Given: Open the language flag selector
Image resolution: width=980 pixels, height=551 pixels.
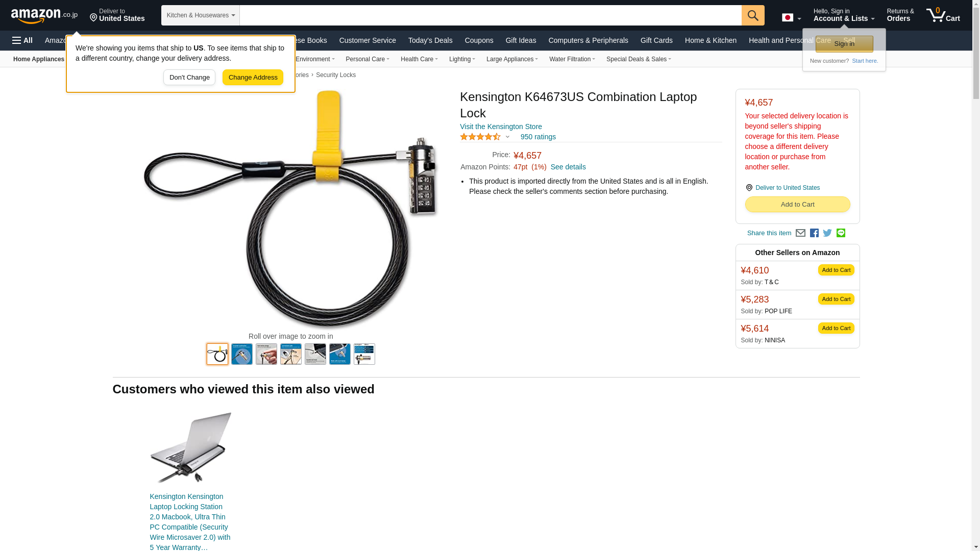Looking at the screenshot, I should [791, 18].
